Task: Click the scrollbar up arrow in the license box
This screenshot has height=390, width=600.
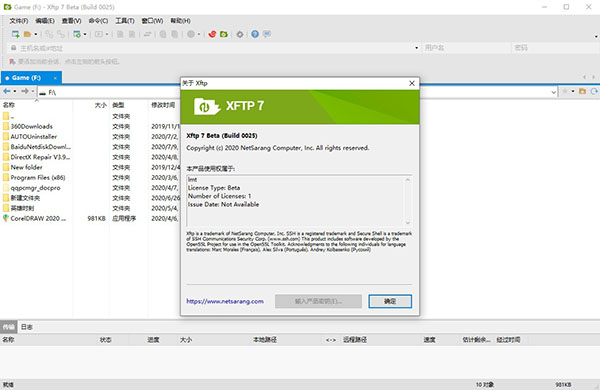Action: pyautogui.click(x=408, y=180)
